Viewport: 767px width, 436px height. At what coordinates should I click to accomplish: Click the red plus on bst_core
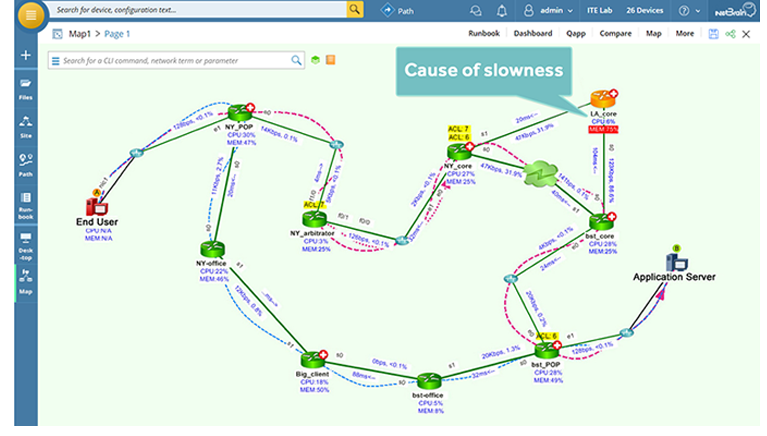(612, 216)
